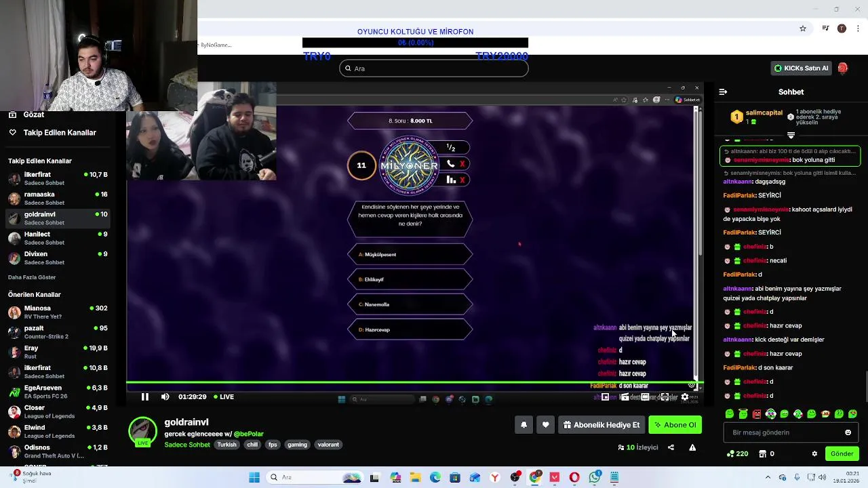Open the emoji picker in chat input

click(x=848, y=432)
